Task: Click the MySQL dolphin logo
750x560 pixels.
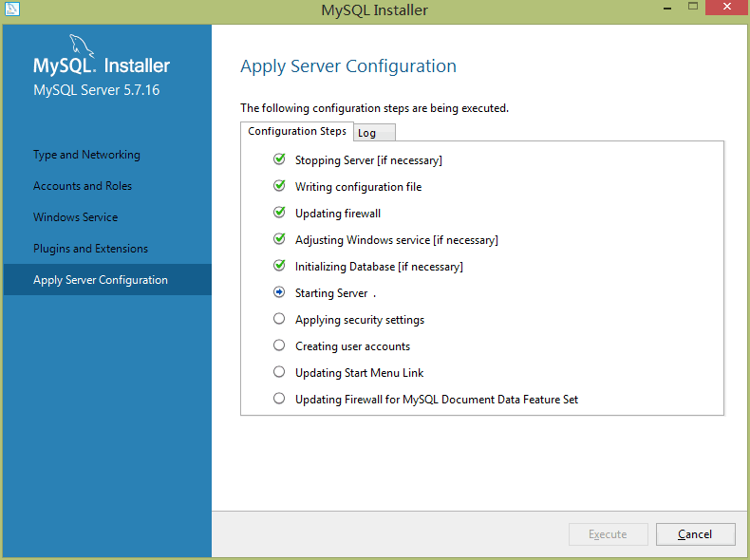Action: tap(84, 46)
